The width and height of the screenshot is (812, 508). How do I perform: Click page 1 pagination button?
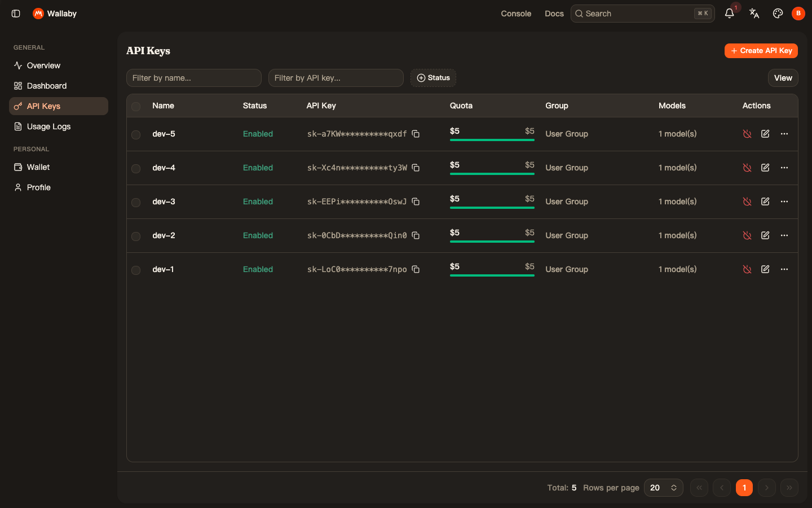[744, 488]
